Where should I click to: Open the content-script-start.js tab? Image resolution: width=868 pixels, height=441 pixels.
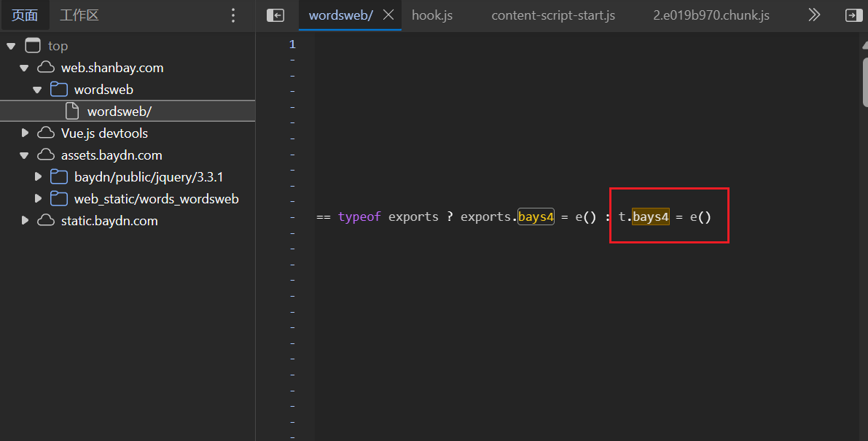click(553, 15)
